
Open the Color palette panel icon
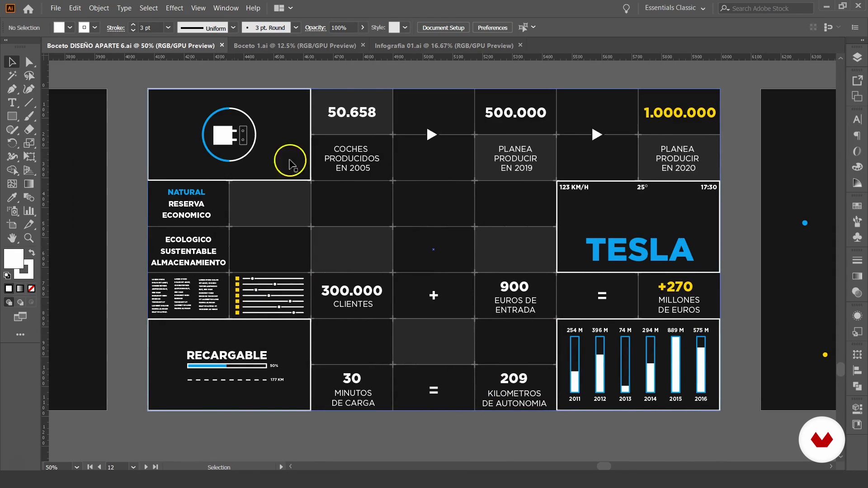click(x=857, y=167)
